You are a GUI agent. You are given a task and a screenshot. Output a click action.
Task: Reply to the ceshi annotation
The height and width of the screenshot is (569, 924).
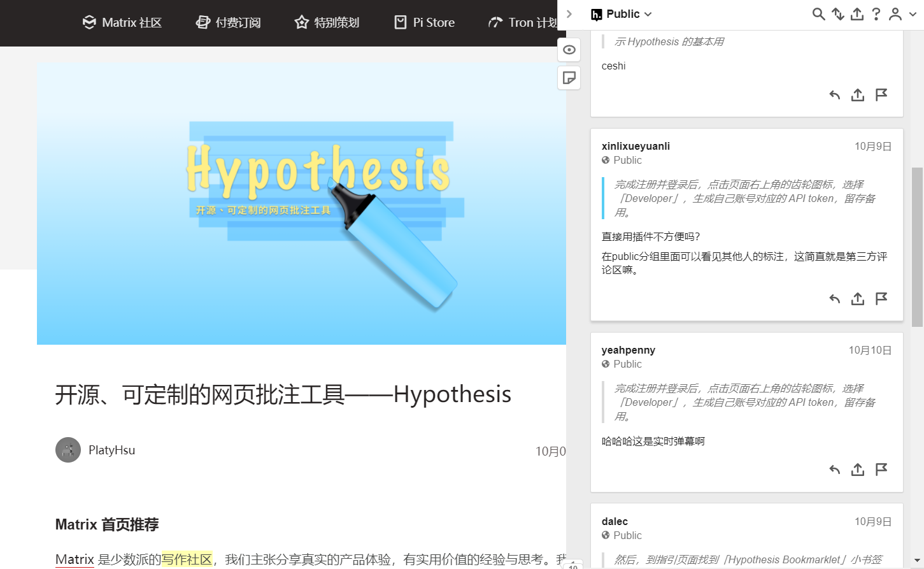pyautogui.click(x=835, y=95)
